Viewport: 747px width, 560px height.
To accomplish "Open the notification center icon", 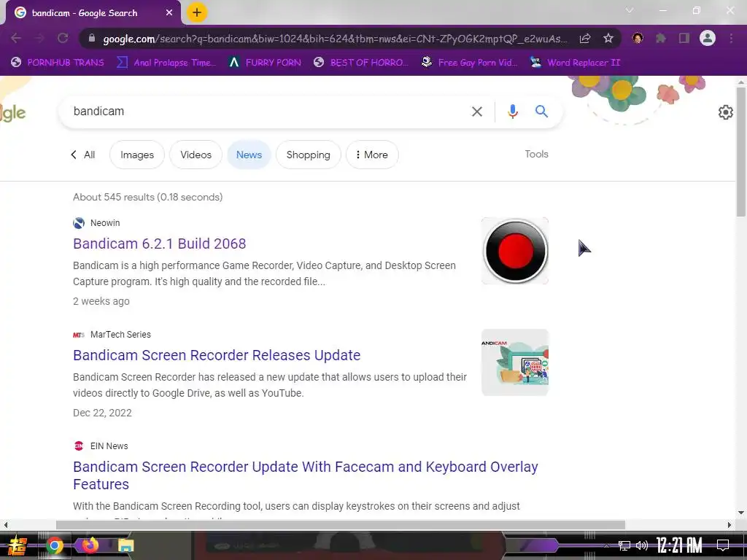I will [x=723, y=545].
